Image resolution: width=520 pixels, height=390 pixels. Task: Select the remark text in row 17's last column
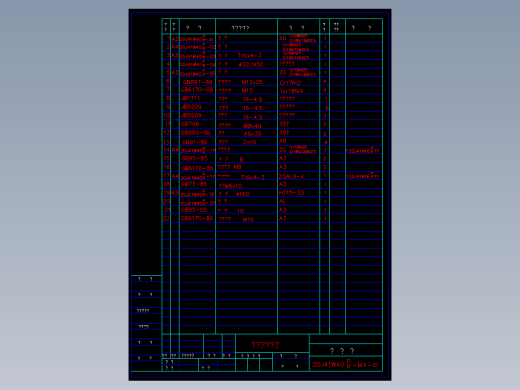click(363, 176)
